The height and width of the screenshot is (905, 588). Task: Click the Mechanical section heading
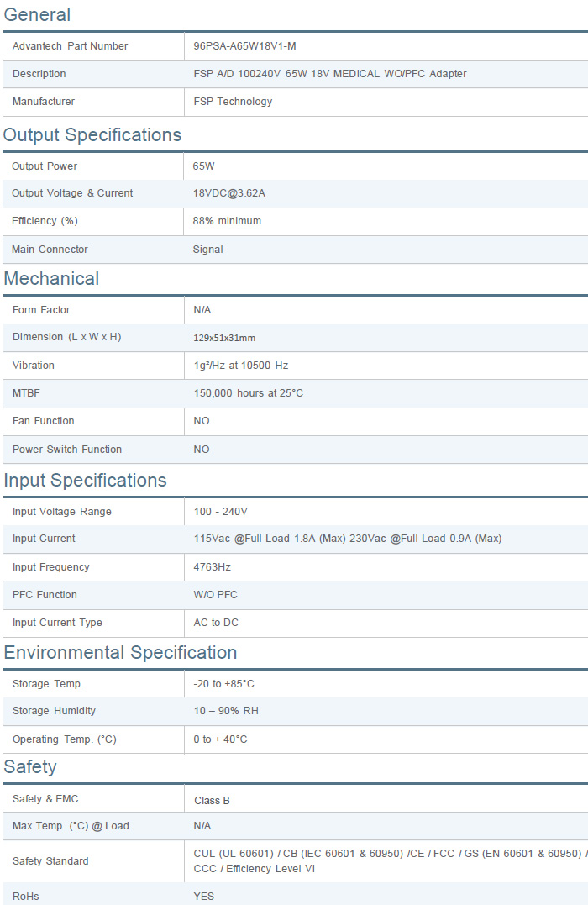tap(51, 279)
